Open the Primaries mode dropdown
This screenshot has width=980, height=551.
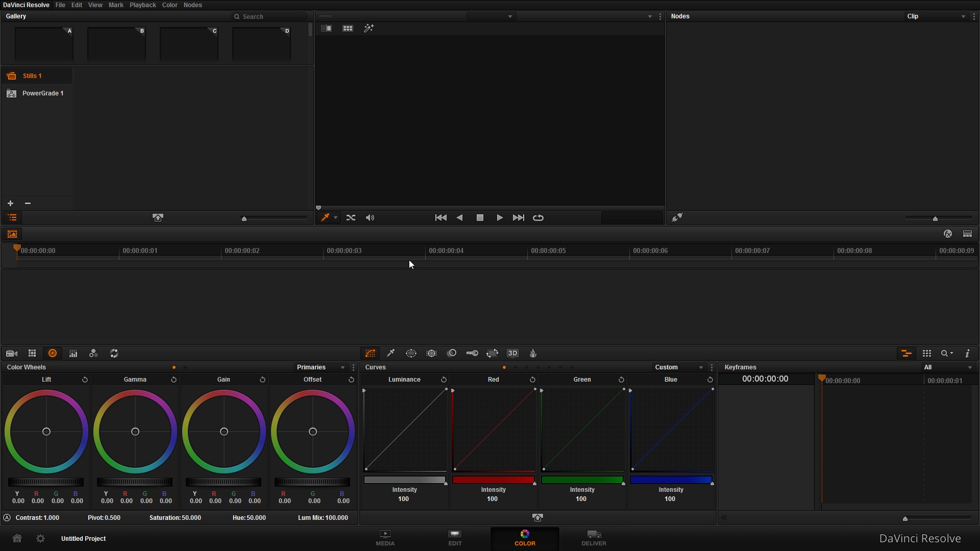point(322,367)
